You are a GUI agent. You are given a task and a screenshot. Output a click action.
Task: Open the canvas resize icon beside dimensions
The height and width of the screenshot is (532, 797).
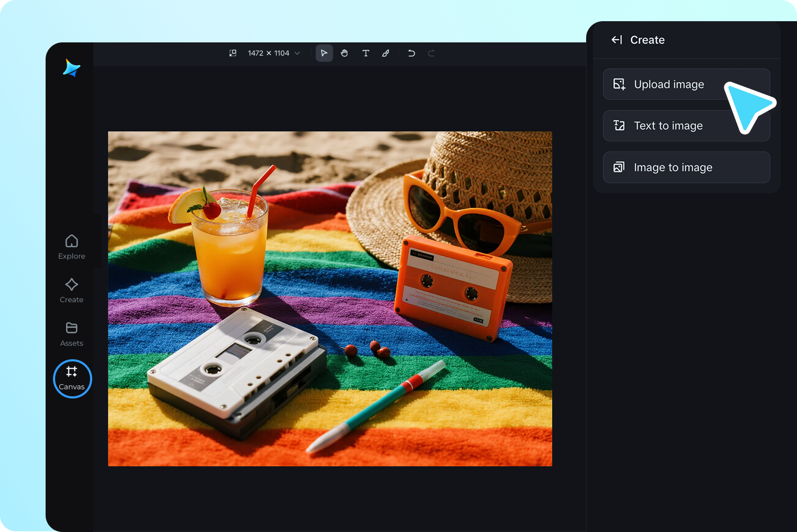click(x=233, y=53)
